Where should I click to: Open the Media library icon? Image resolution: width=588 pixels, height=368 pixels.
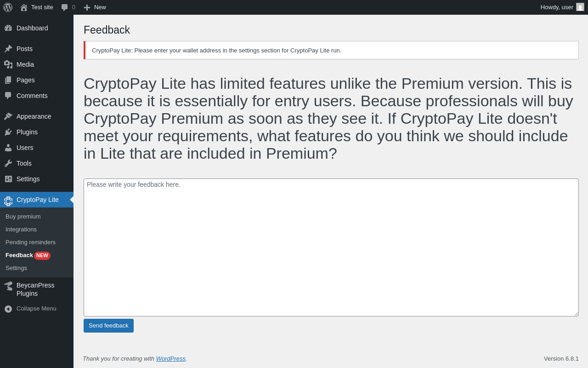(8, 64)
